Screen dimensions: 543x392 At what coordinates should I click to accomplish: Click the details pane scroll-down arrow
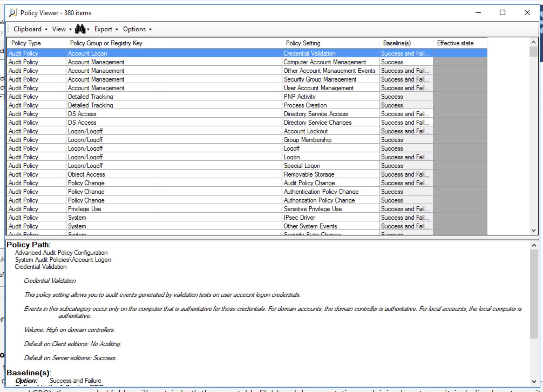pos(534,381)
